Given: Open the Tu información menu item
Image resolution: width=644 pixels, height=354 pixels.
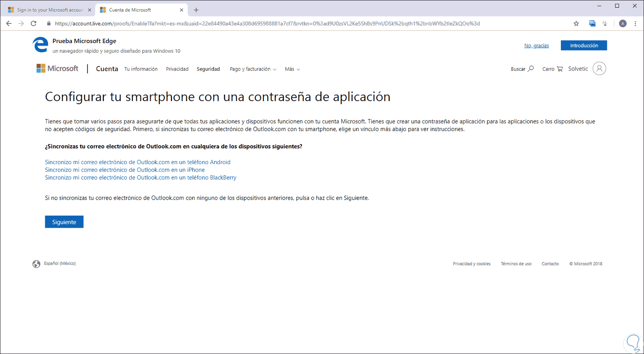Looking at the screenshot, I should click(x=141, y=69).
